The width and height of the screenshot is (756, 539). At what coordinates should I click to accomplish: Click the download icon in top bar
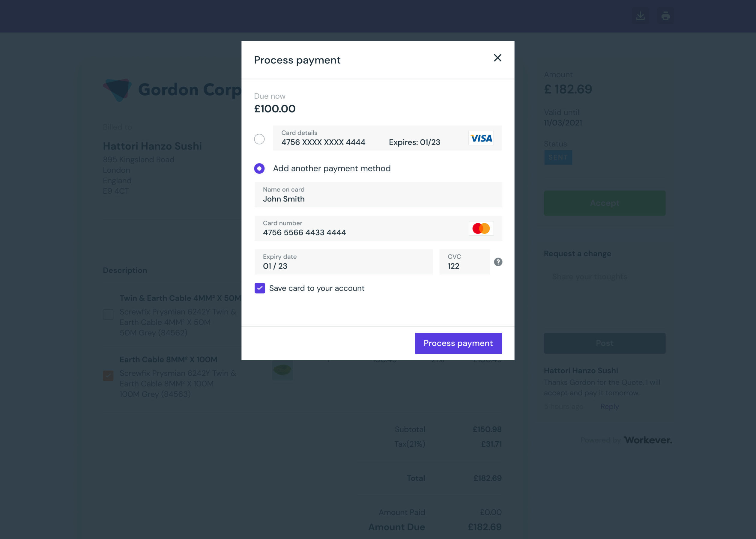click(x=641, y=15)
